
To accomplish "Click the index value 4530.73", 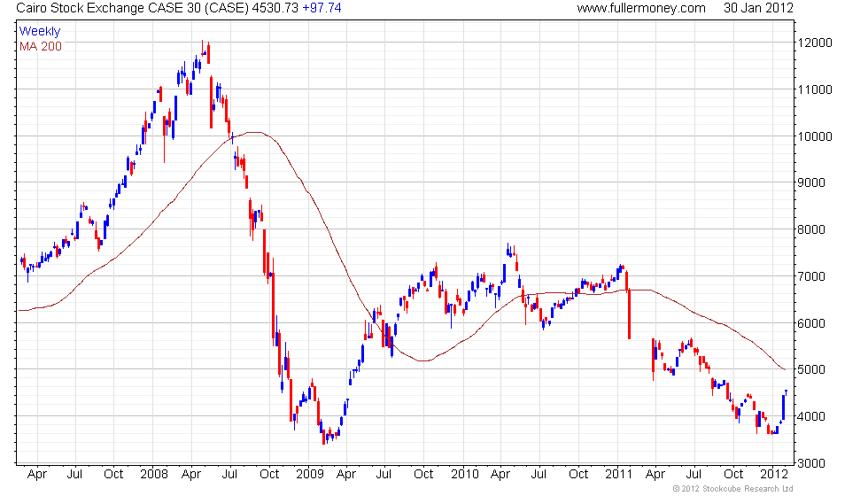I will [275, 8].
